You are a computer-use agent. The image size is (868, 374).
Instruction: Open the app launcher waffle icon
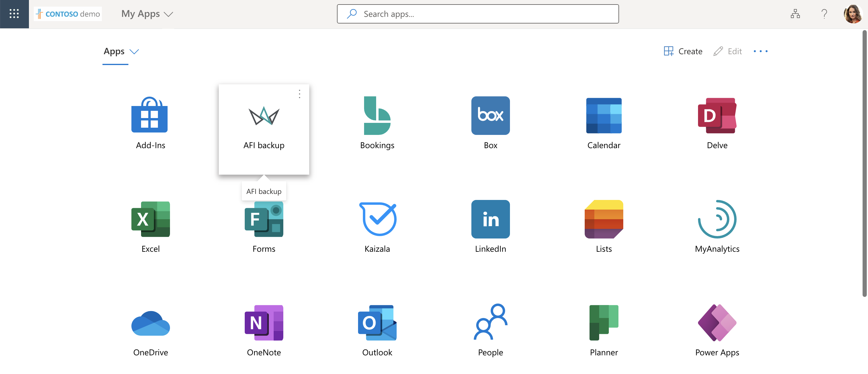[x=14, y=14]
